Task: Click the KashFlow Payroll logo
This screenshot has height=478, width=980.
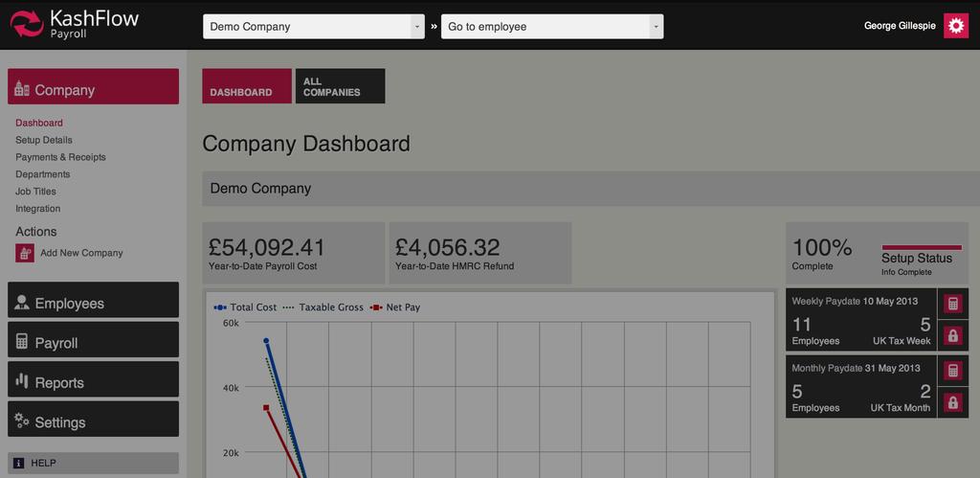Action: pyautogui.click(x=75, y=25)
